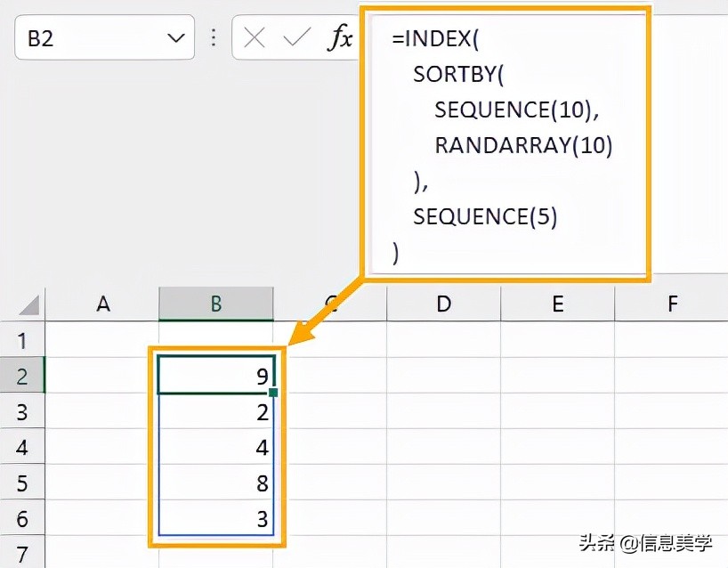The height and width of the screenshot is (568, 728).
Task: Select row 1 header
Action: [22, 340]
